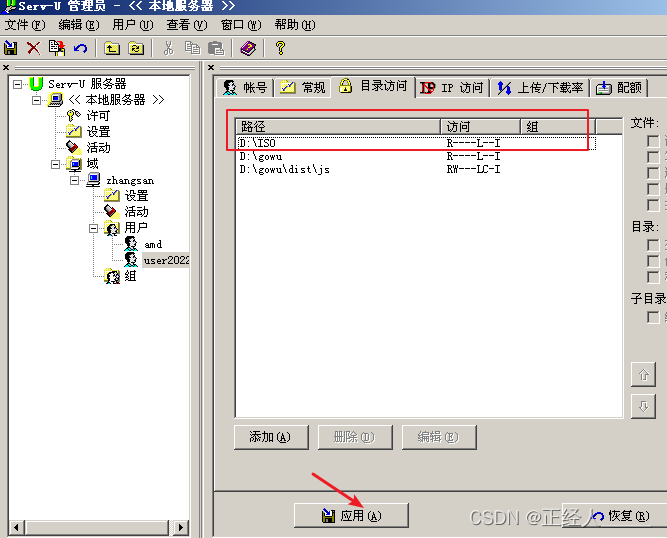The image size is (667, 538).
Task: Open the 窗口(W) menu
Action: [x=241, y=25]
